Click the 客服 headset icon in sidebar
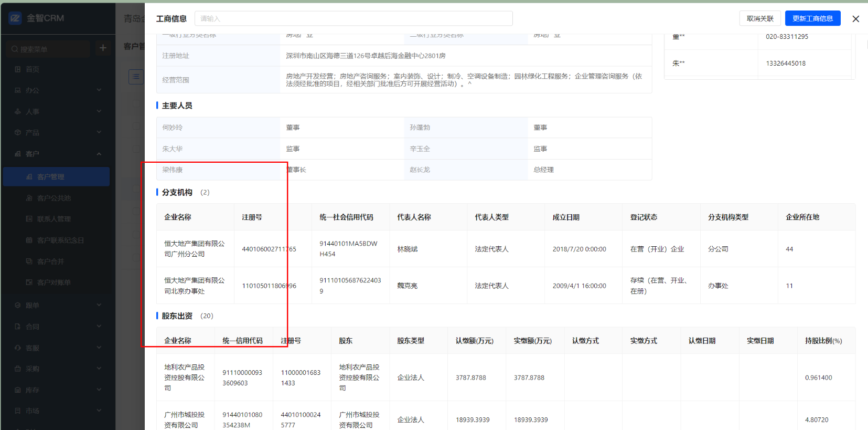The image size is (868, 430). click(x=18, y=348)
